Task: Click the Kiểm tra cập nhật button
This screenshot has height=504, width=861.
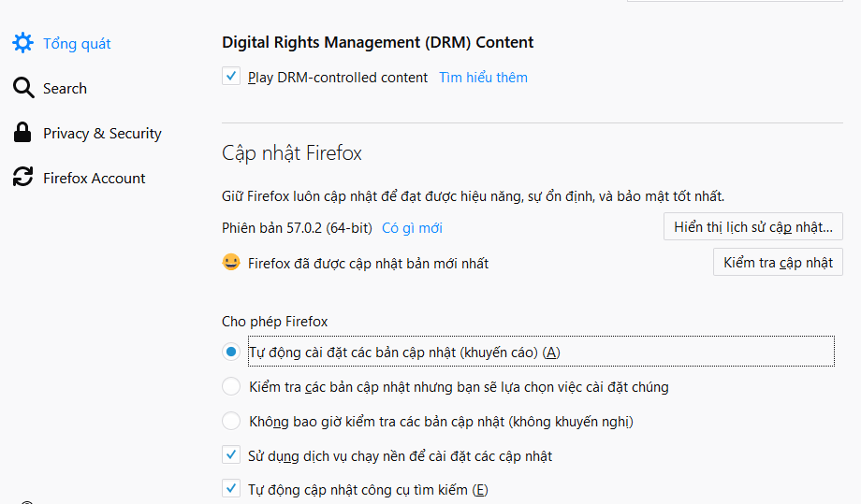Action: point(778,262)
